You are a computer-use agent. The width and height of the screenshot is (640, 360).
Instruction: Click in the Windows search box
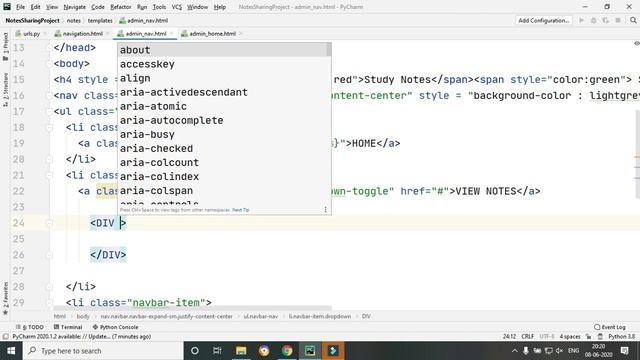click(x=102, y=351)
